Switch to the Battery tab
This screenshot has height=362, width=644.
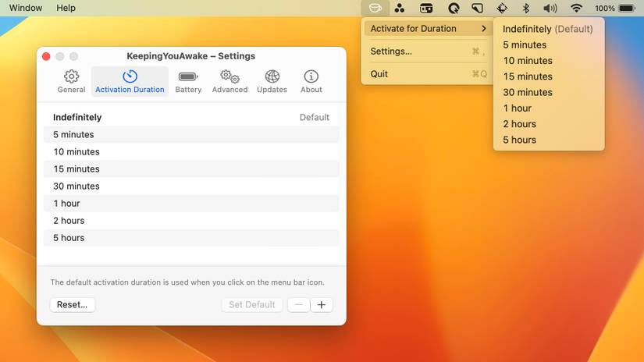click(x=188, y=81)
